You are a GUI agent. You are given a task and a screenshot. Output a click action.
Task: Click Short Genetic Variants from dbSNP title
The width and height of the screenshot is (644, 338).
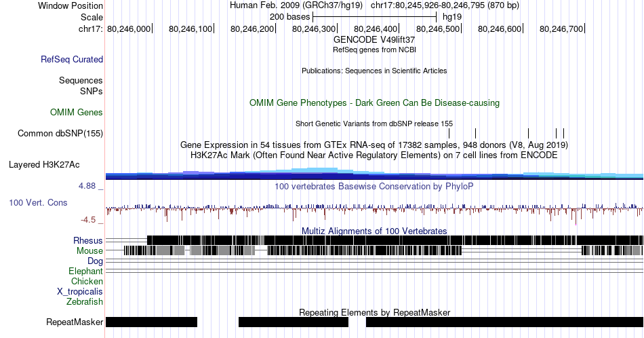pos(374,124)
